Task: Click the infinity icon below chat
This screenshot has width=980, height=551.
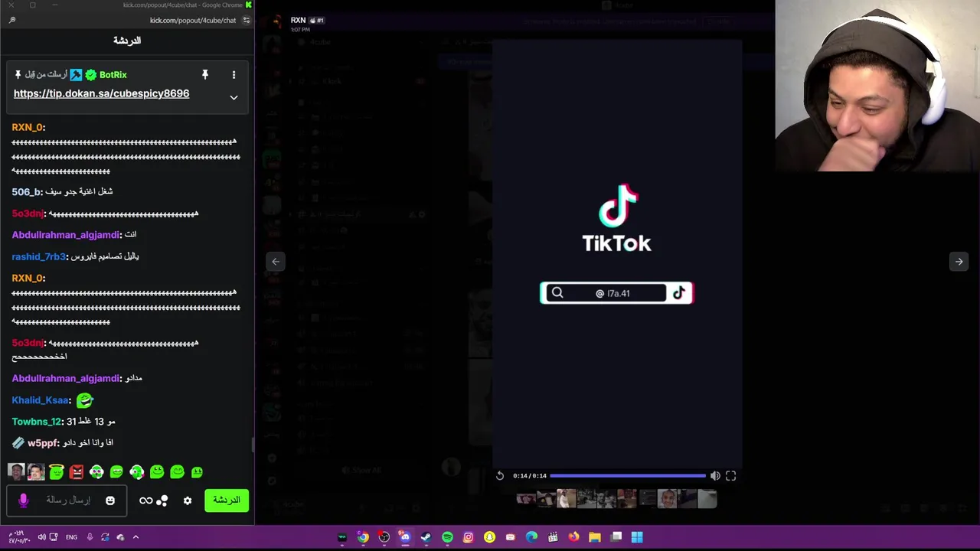Action: tap(145, 500)
